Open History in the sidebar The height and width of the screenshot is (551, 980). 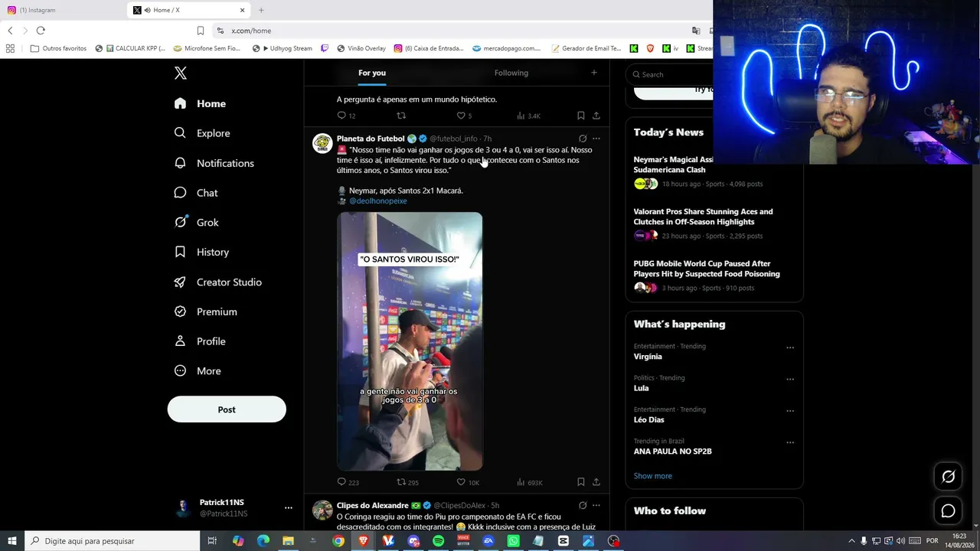click(x=201, y=252)
